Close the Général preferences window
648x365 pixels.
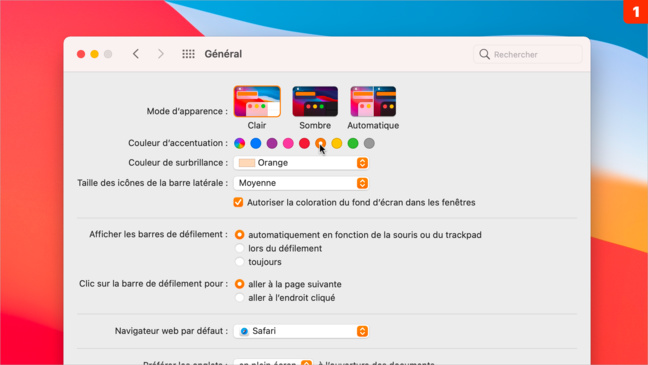coord(81,54)
